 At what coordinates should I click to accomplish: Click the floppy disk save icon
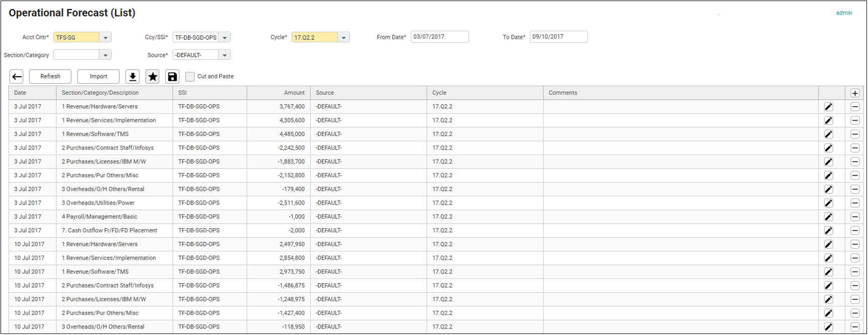coord(172,77)
